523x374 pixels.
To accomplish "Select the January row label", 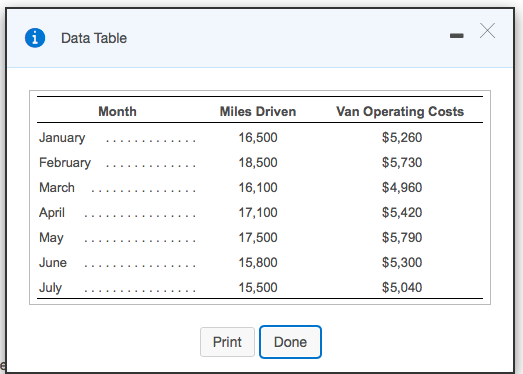I will click(x=62, y=137).
